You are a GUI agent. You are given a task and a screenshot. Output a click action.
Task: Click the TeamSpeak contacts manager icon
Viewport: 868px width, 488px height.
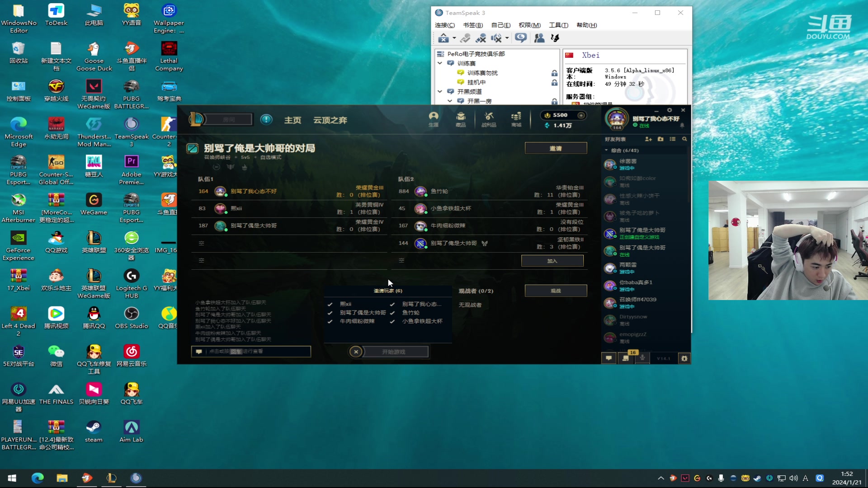pyautogui.click(x=539, y=38)
